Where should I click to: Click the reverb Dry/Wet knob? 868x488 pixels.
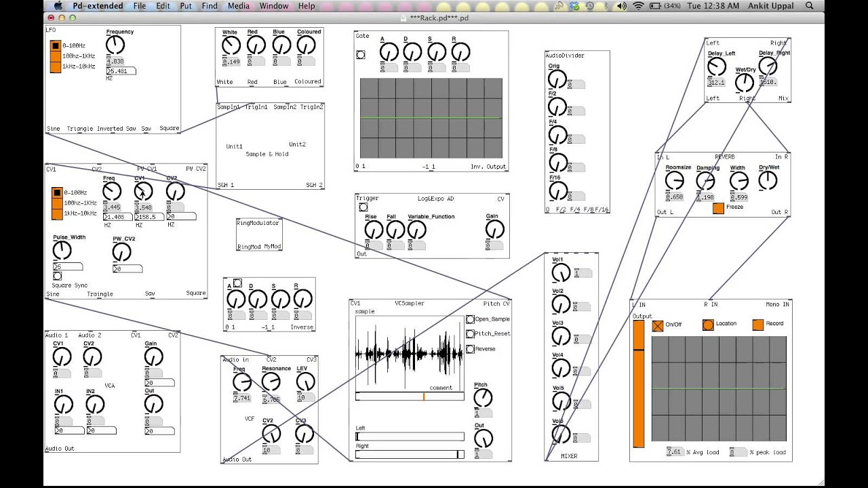point(768,180)
